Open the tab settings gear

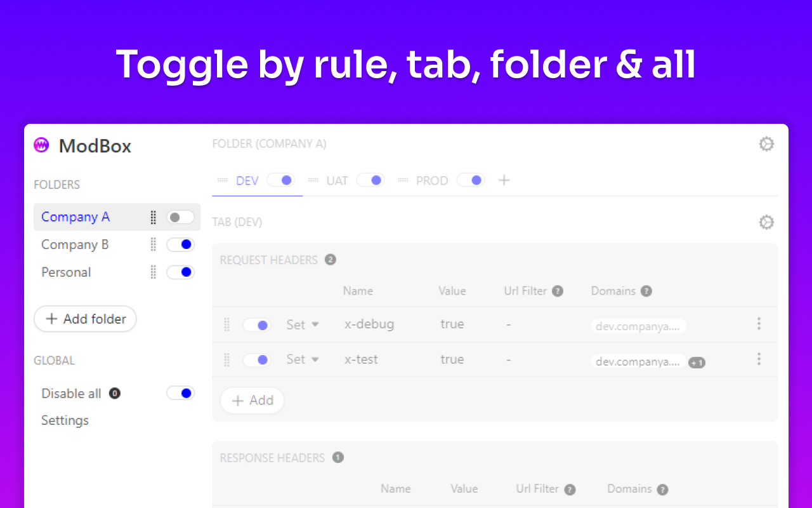tap(766, 222)
